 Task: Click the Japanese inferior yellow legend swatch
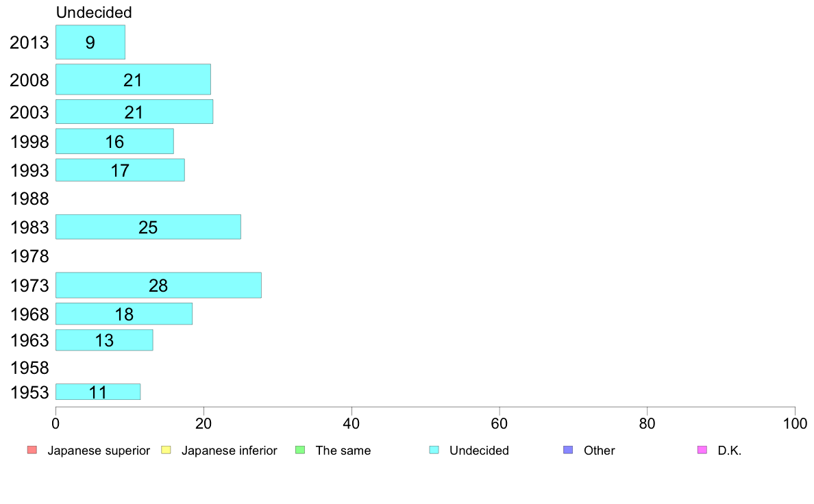pos(166,450)
